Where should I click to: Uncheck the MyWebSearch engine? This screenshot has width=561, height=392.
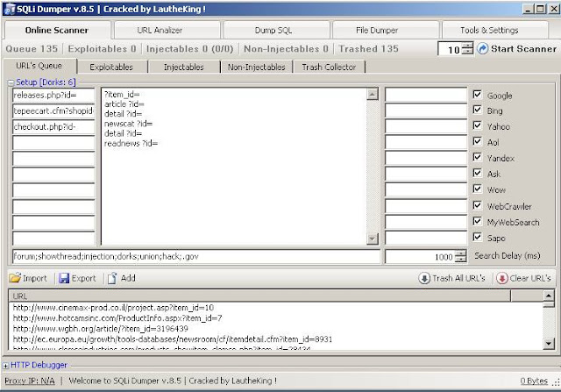click(x=477, y=221)
